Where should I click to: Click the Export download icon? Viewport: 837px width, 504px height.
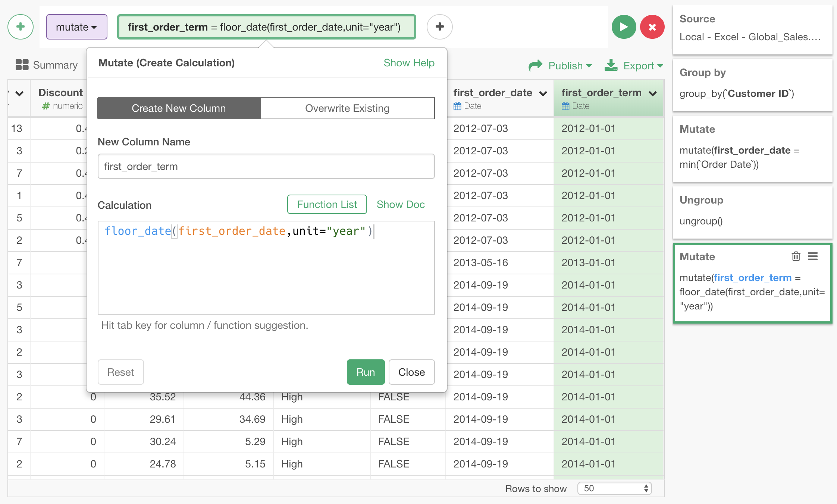(x=611, y=65)
